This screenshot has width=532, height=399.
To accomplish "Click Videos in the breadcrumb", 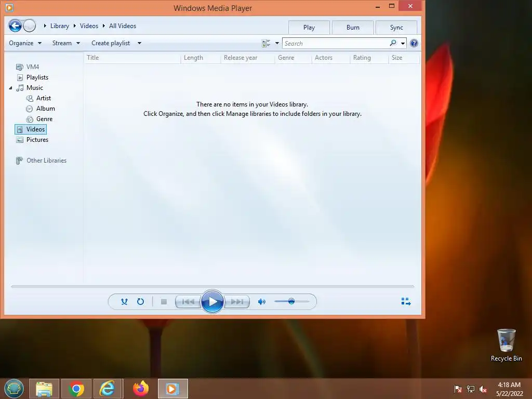I will (89, 26).
